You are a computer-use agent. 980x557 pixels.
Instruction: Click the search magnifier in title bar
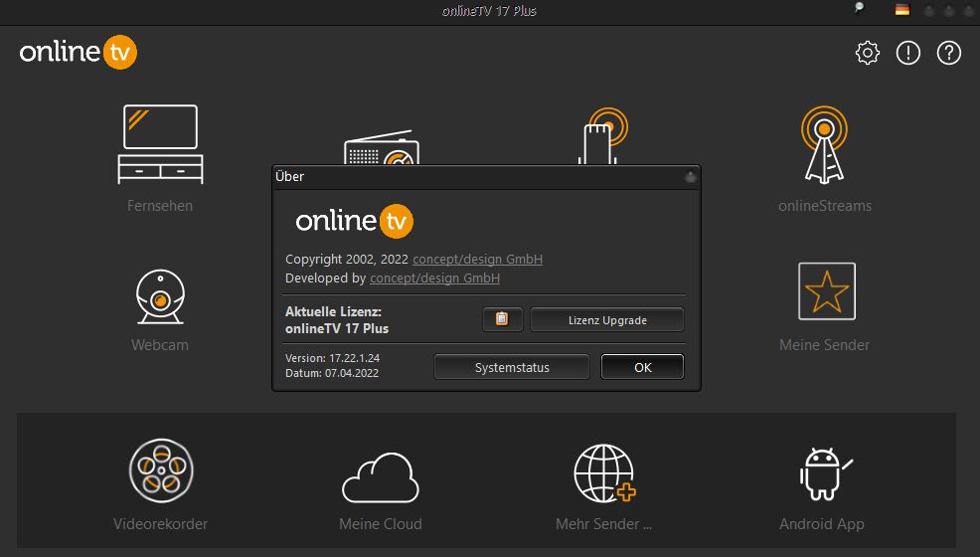click(x=860, y=8)
